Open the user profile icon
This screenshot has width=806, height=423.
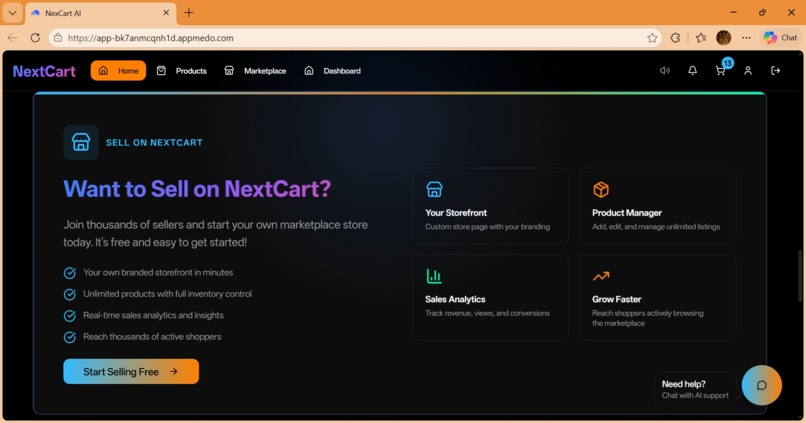(x=748, y=71)
